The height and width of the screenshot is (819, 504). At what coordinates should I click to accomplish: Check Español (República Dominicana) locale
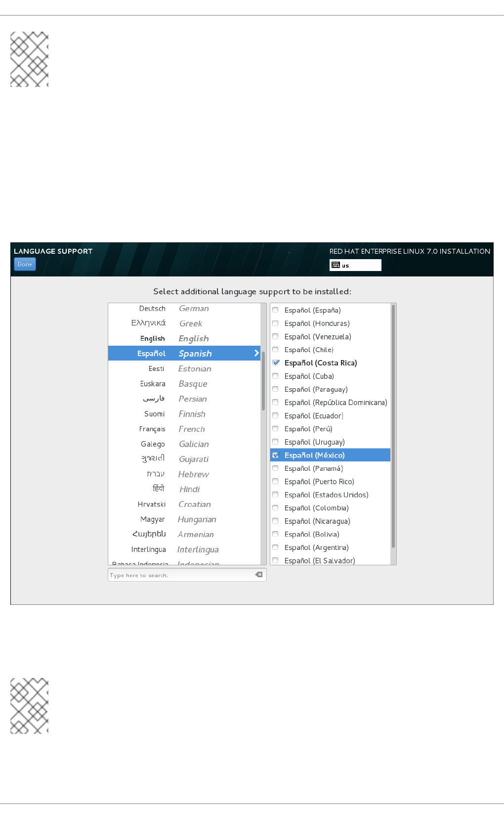pos(276,403)
